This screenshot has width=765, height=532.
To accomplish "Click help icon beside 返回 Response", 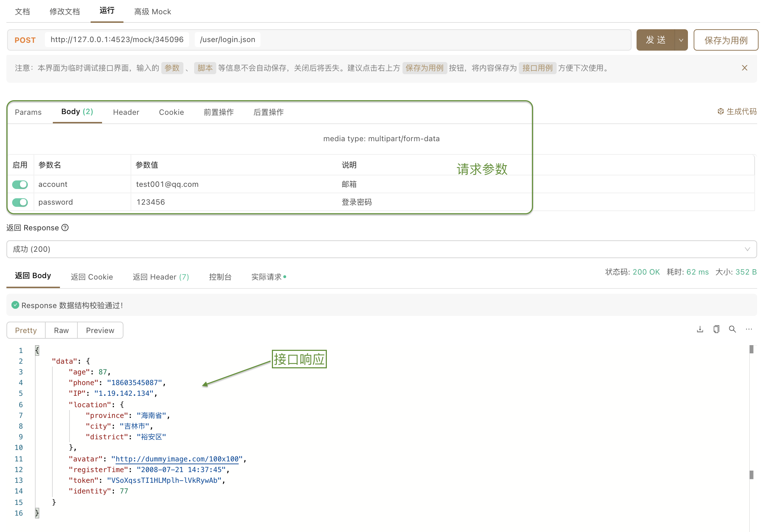I will pos(65,227).
